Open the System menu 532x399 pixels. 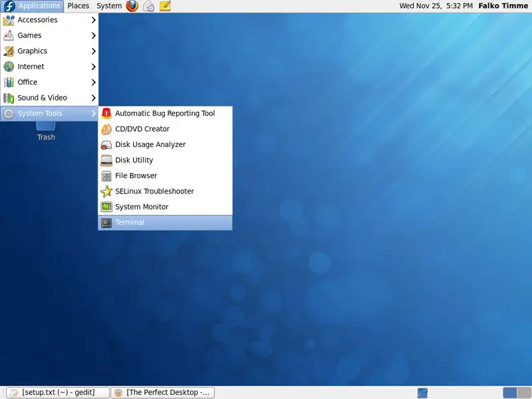pyautogui.click(x=109, y=6)
